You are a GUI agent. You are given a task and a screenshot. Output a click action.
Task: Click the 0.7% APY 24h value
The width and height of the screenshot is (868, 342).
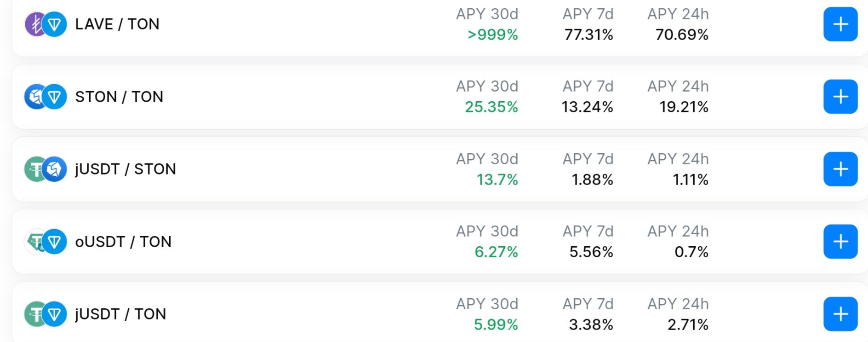[691, 252]
